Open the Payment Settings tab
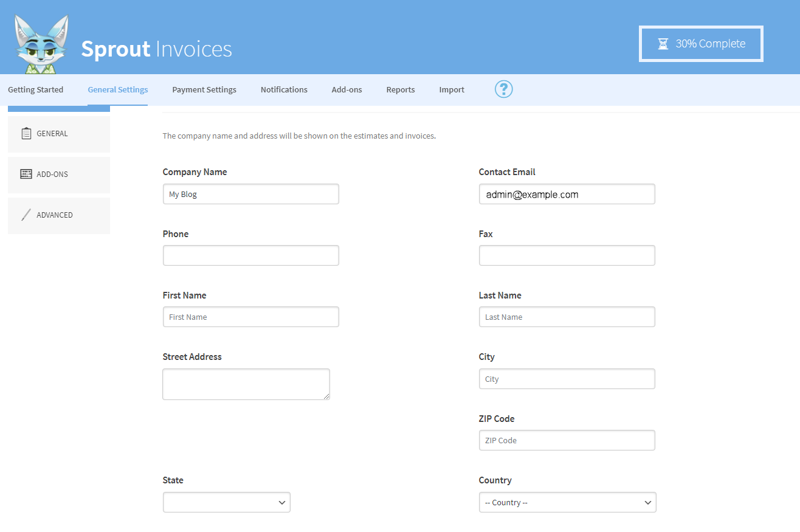 coord(204,89)
